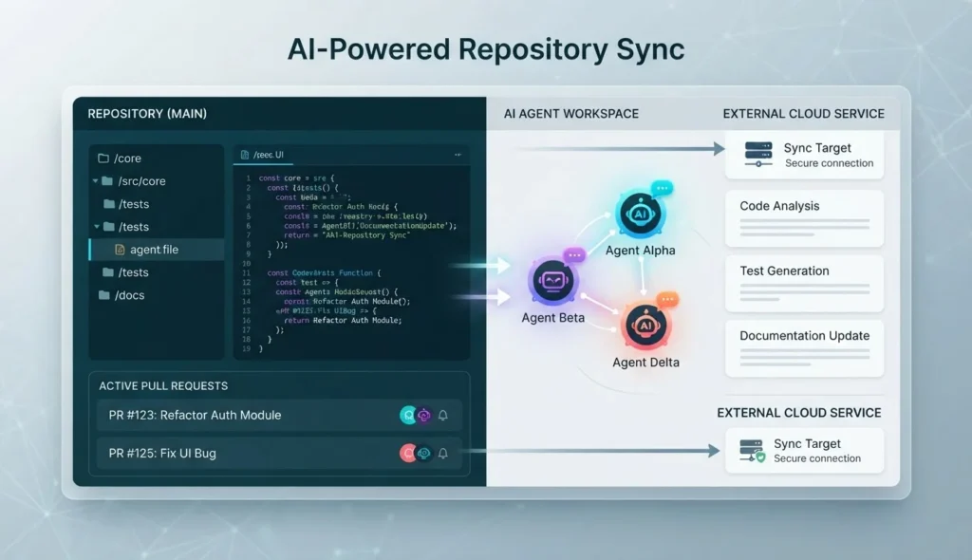Click the /docs folder icon
The height and width of the screenshot is (560, 972).
[104, 295]
